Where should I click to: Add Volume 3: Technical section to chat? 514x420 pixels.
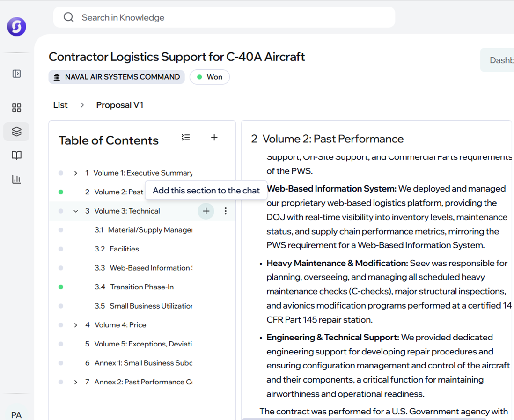[206, 211]
